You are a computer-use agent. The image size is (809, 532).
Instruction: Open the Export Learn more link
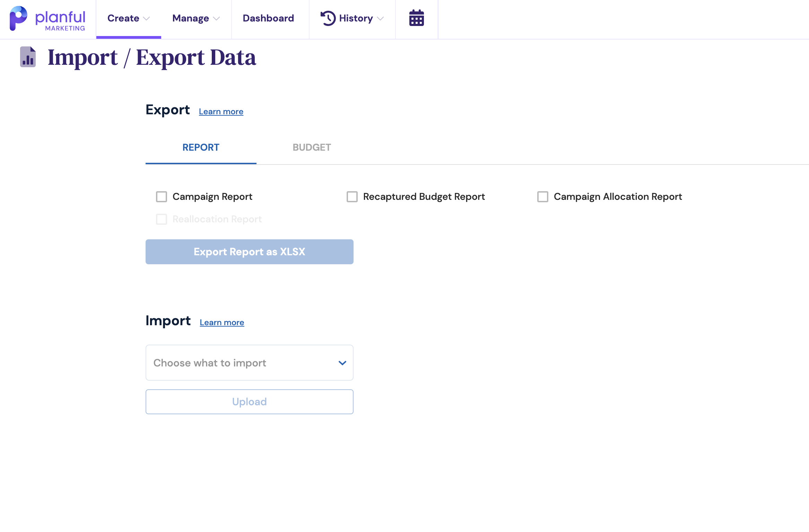221,112
